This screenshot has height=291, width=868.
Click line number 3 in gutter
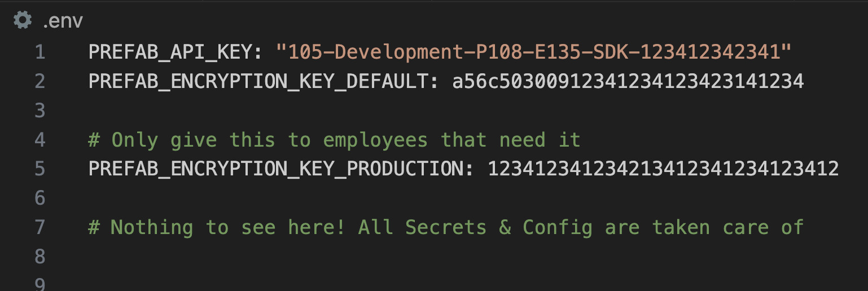(40, 110)
